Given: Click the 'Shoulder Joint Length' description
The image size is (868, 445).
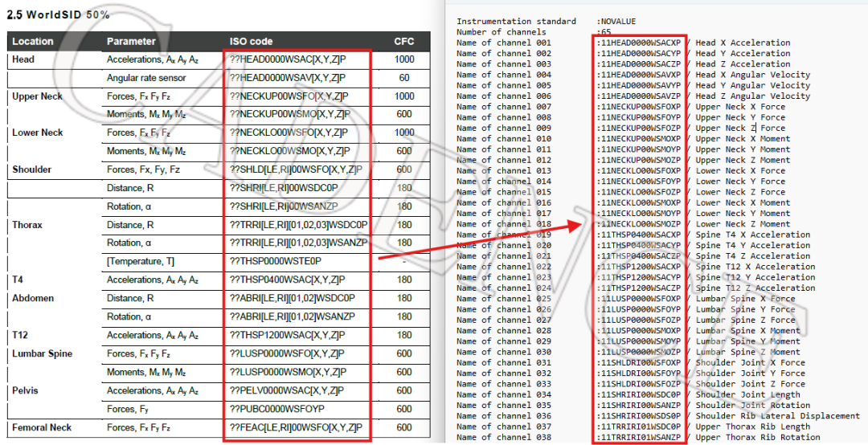Looking at the screenshot, I should pos(748,394).
